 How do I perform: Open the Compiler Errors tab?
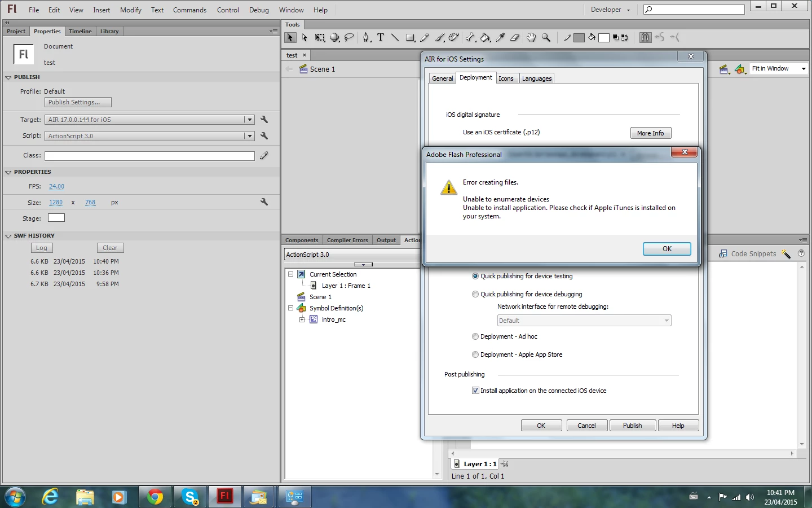pos(347,240)
